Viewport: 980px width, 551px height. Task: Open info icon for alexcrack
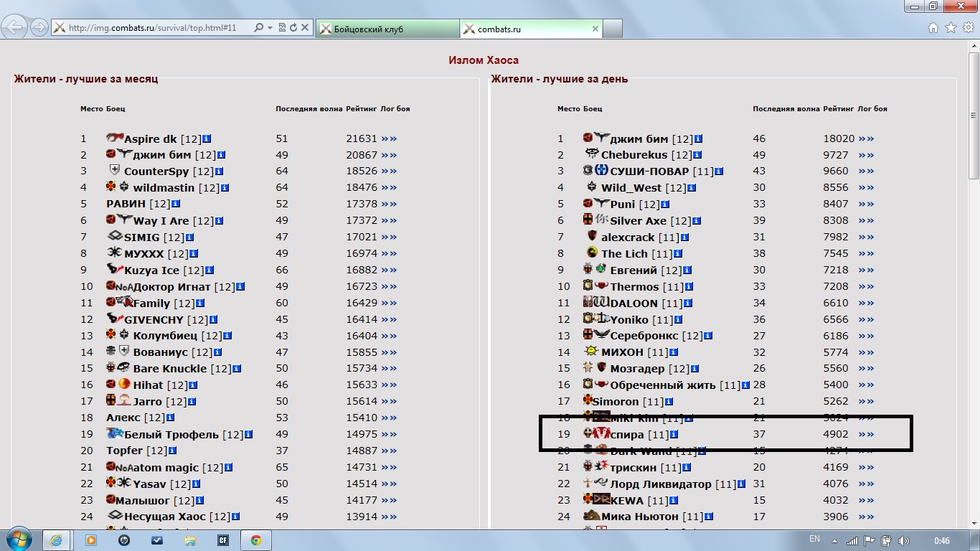(684, 237)
